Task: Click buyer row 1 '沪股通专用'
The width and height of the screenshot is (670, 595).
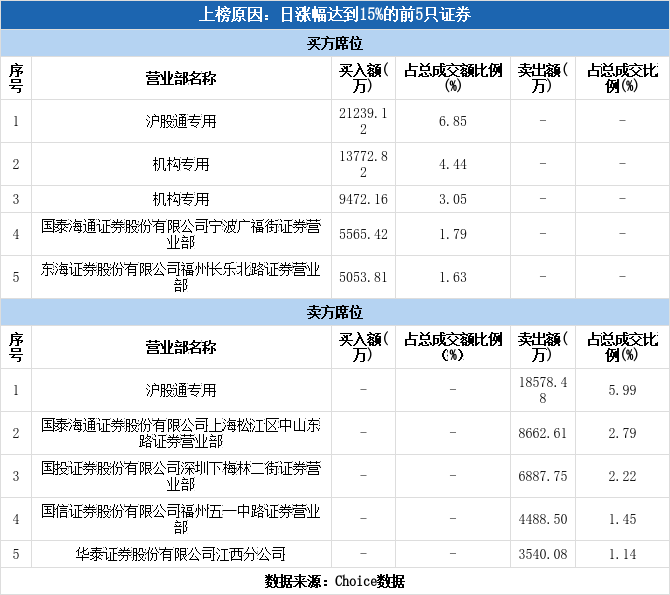Action: (x=181, y=121)
